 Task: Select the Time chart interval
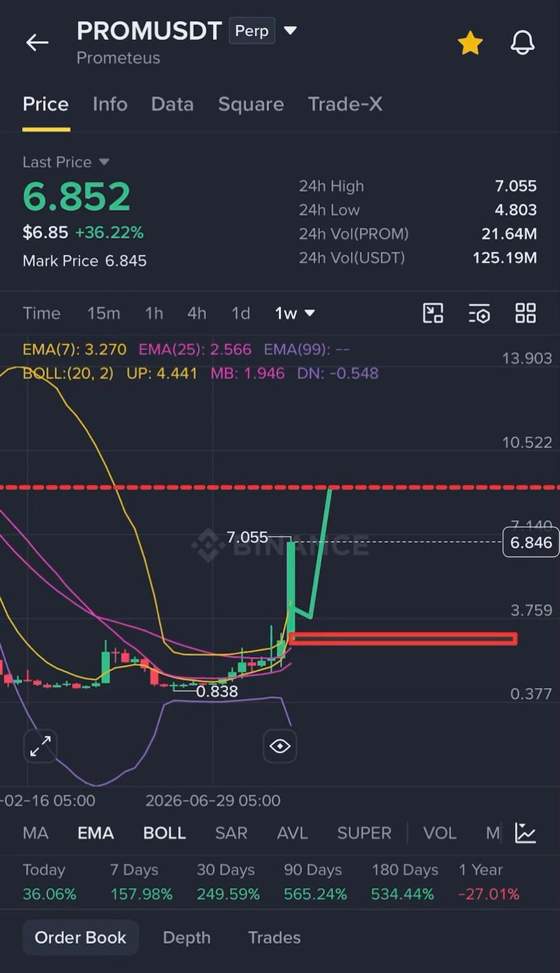coord(42,313)
